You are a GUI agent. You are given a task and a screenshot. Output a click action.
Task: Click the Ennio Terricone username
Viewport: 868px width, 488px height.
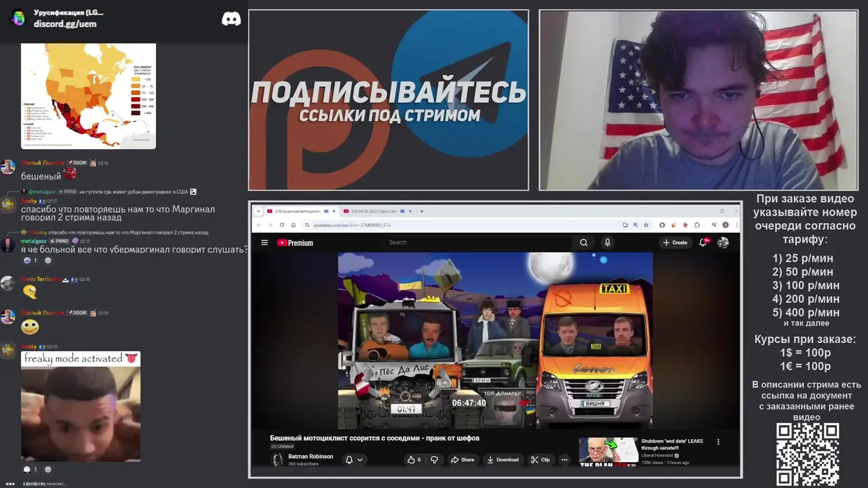(x=41, y=279)
